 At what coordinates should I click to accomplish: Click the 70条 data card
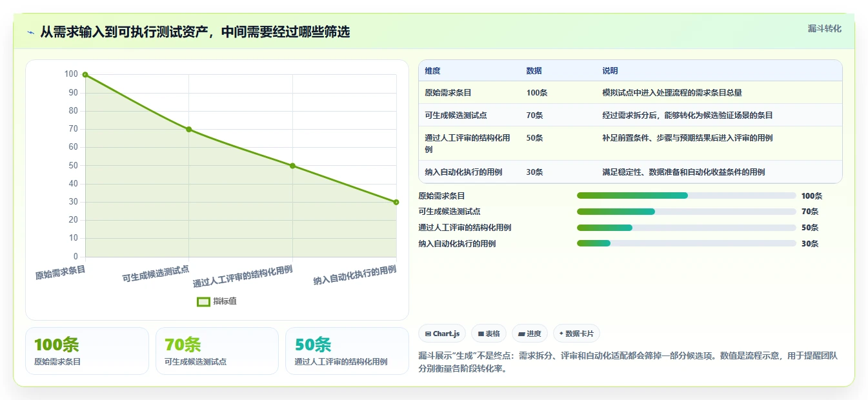217,351
